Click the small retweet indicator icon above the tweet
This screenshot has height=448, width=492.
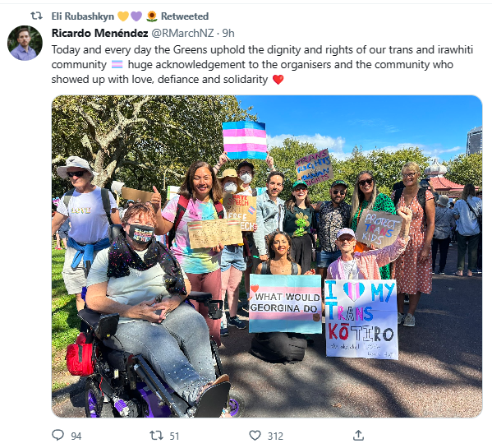click(x=36, y=16)
